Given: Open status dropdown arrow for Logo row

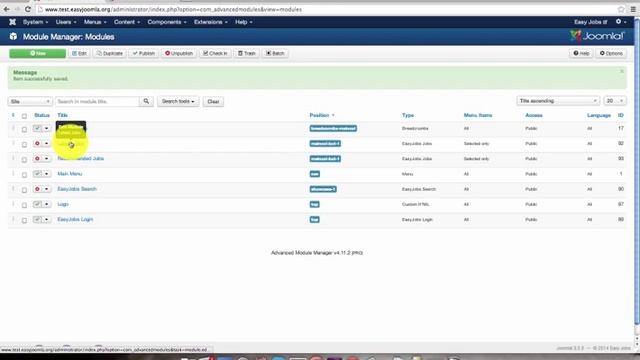Looking at the screenshot, I should (x=47, y=204).
